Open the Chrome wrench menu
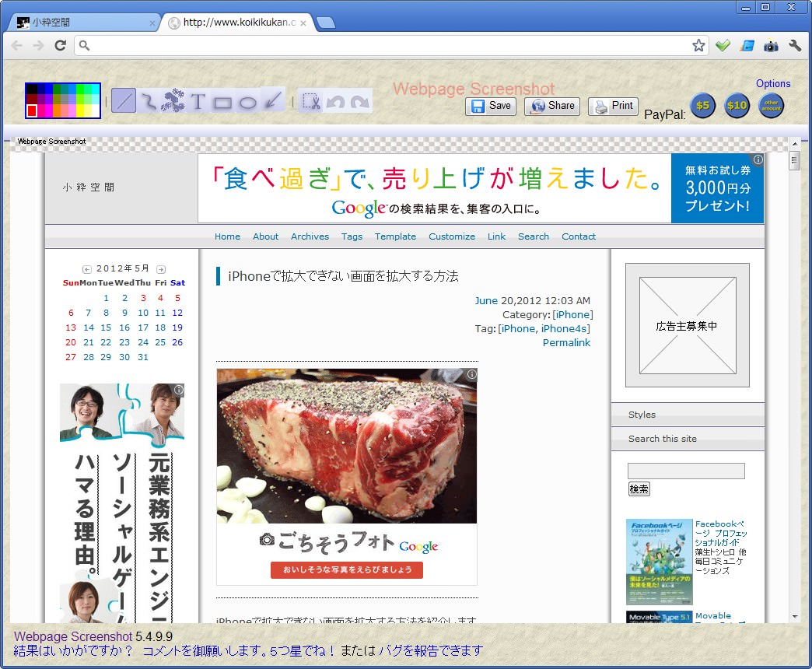This screenshot has height=669, width=812. tap(795, 46)
